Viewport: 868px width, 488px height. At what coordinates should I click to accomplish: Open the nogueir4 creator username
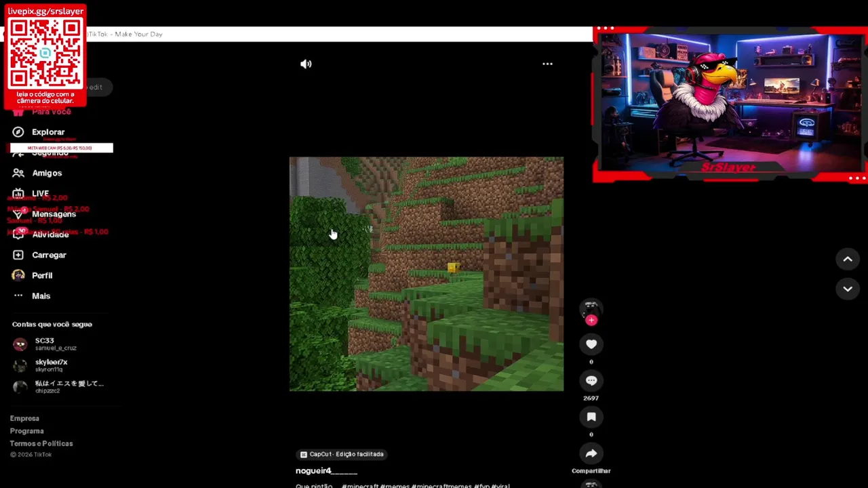tap(326, 470)
